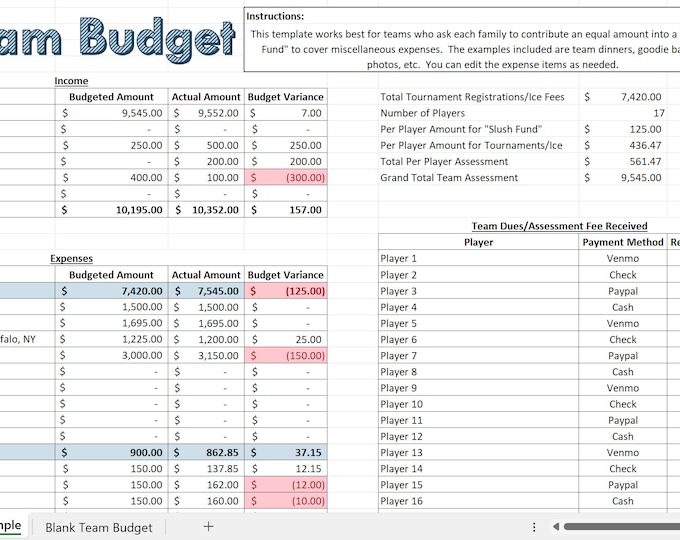Select the Player column header
The height and width of the screenshot is (540, 680).
click(x=478, y=242)
